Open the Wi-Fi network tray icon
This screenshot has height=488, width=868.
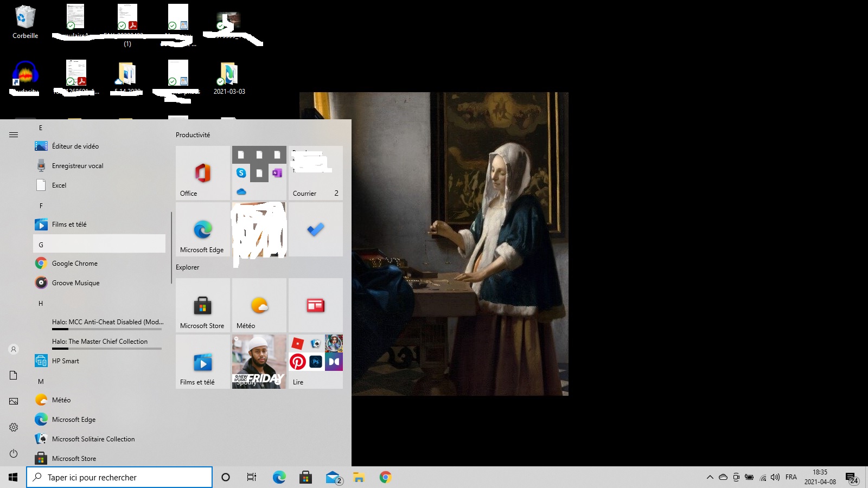(763, 478)
